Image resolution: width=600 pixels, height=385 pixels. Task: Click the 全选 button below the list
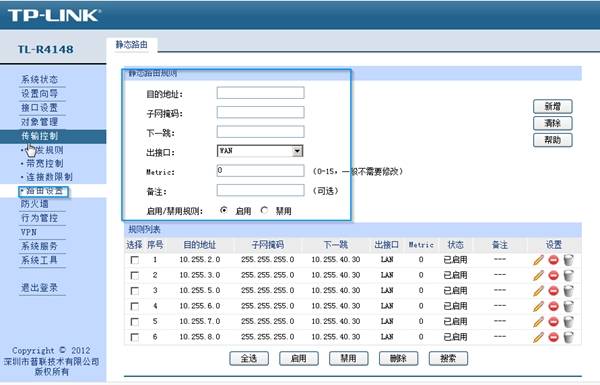249,359
